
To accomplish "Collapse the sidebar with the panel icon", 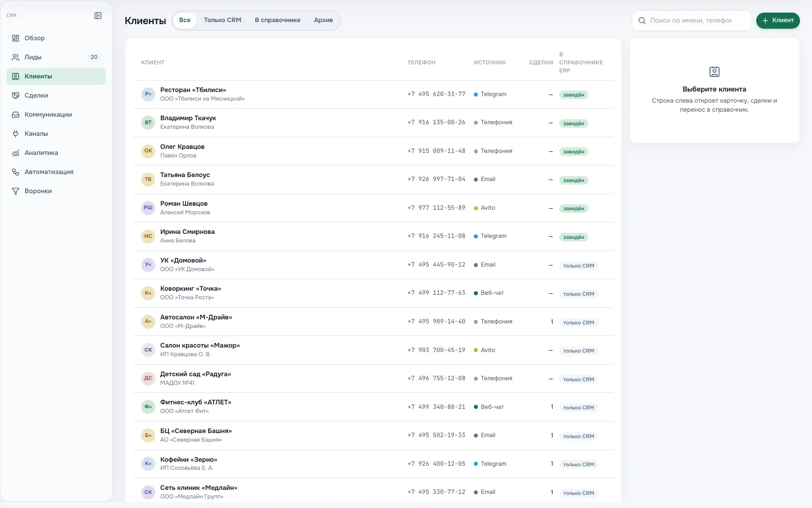I will point(98,16).
